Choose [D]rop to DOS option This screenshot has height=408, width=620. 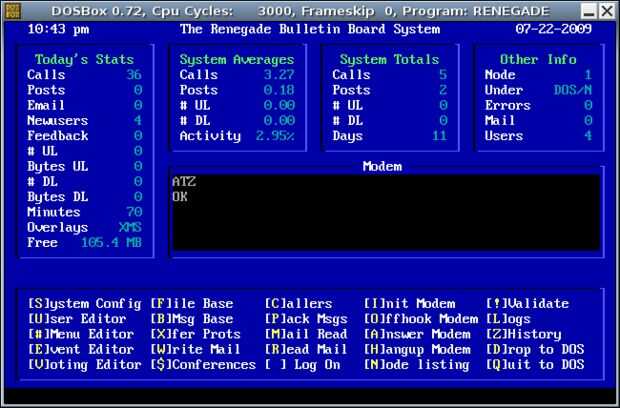point(535,349)
